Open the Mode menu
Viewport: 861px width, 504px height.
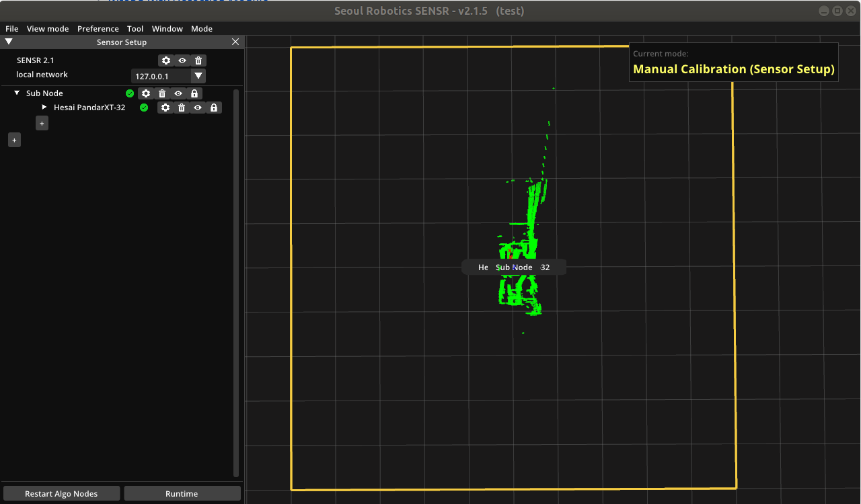click(202, 29)
